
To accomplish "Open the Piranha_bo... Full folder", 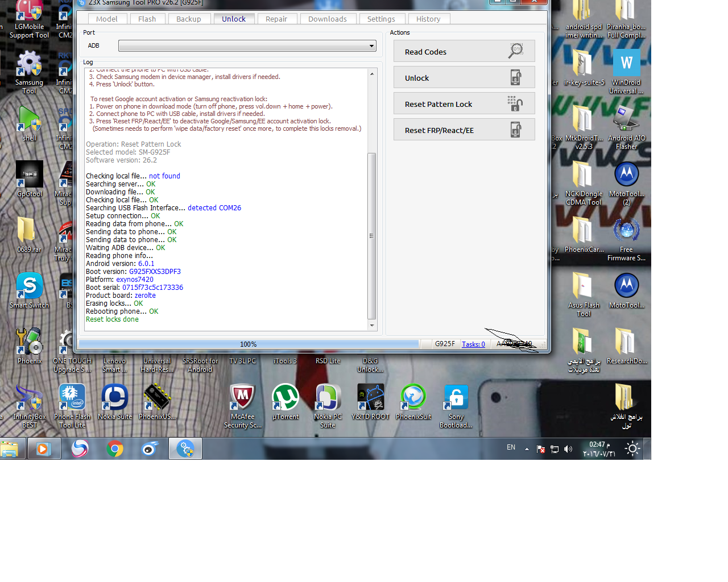I will 626,20.
